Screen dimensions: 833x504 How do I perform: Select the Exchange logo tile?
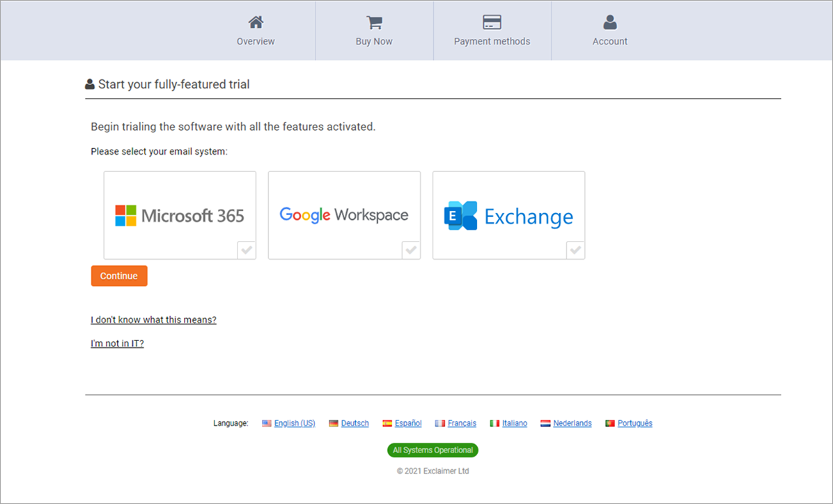[x=508, y=215]
